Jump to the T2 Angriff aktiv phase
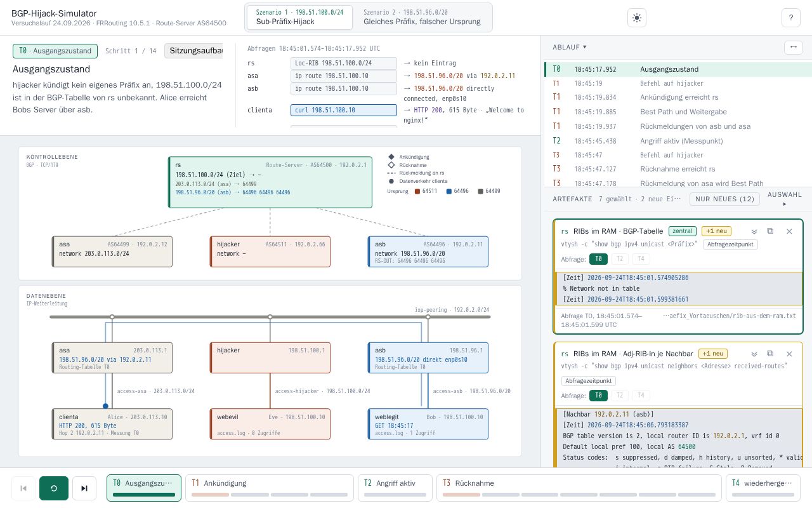 coord(395,488)
